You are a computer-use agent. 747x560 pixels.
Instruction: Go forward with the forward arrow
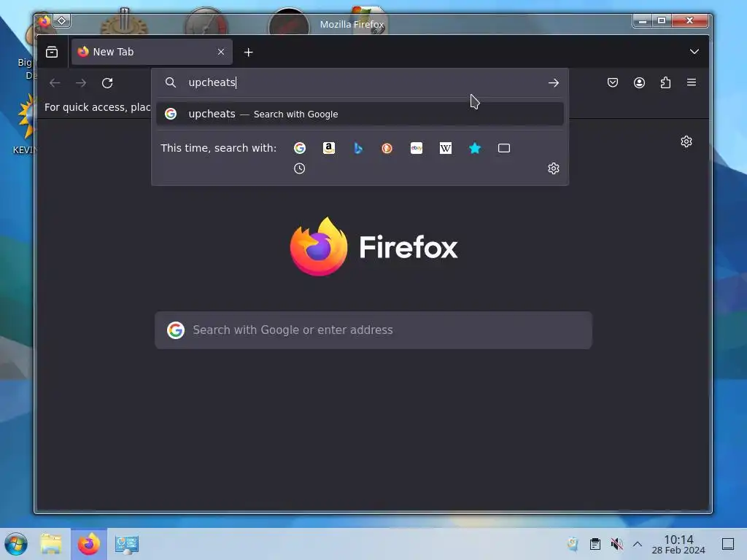(x=81, y=83)
